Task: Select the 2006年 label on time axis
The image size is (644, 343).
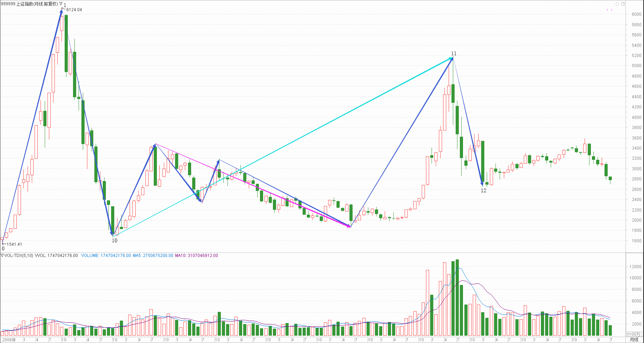Action: coord(9,340)
